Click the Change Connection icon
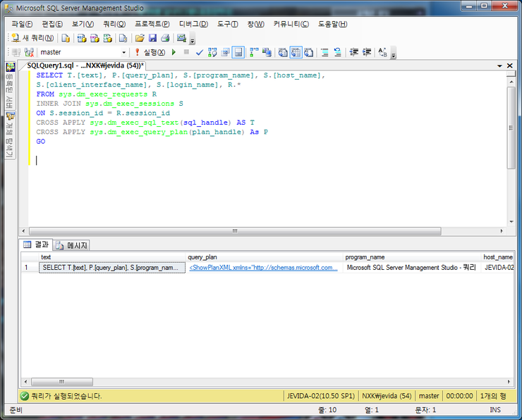The width and height of the screenshot is (522, 420). [29, 52]
